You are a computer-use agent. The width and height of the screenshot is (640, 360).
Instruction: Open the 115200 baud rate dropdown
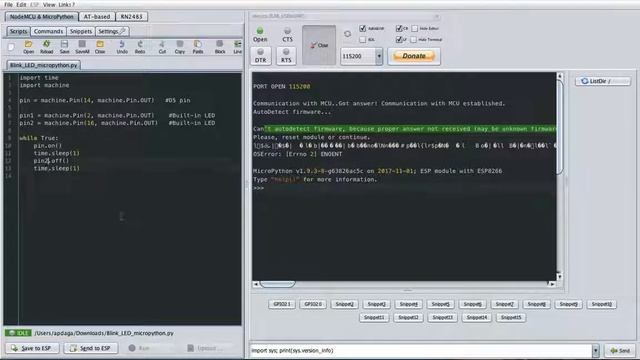point(379,56)
